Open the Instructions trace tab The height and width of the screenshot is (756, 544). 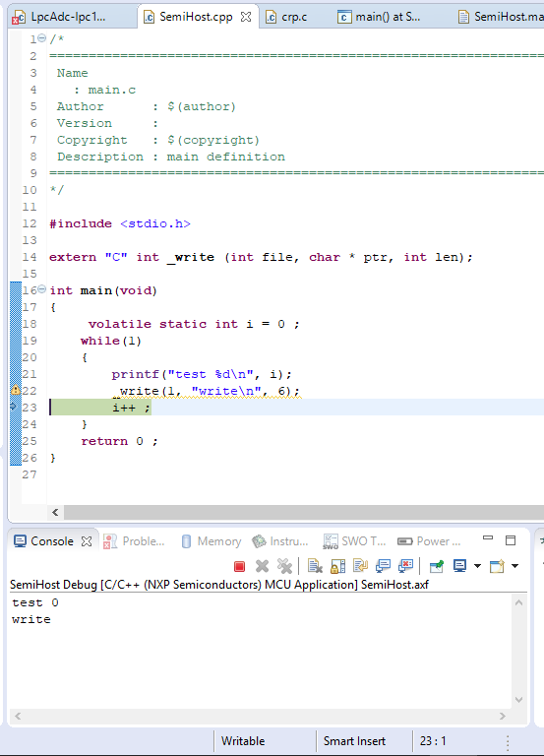tap(280, 541)
